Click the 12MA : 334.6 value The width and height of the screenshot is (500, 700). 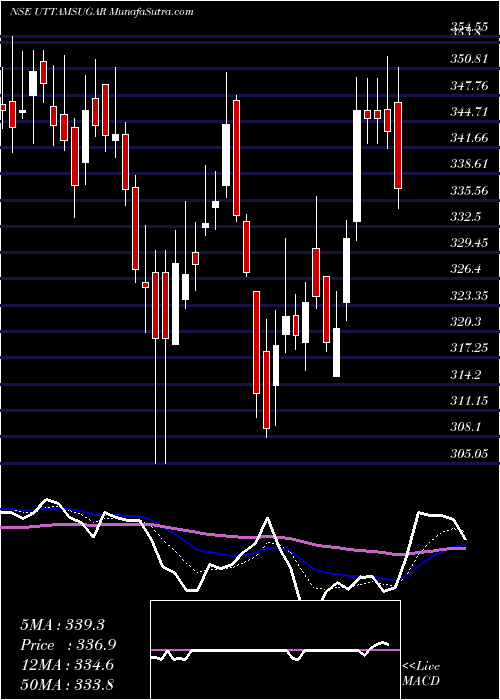(x=66, y=666)
